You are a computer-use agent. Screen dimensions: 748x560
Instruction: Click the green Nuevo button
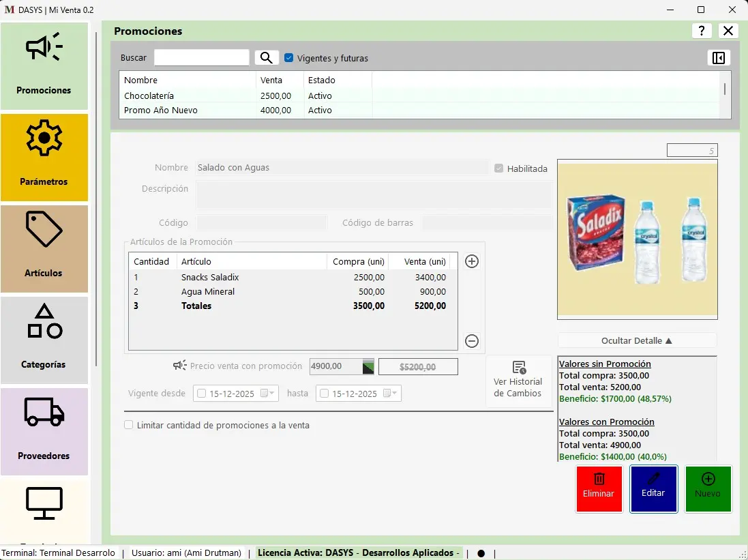pos(708,488)
